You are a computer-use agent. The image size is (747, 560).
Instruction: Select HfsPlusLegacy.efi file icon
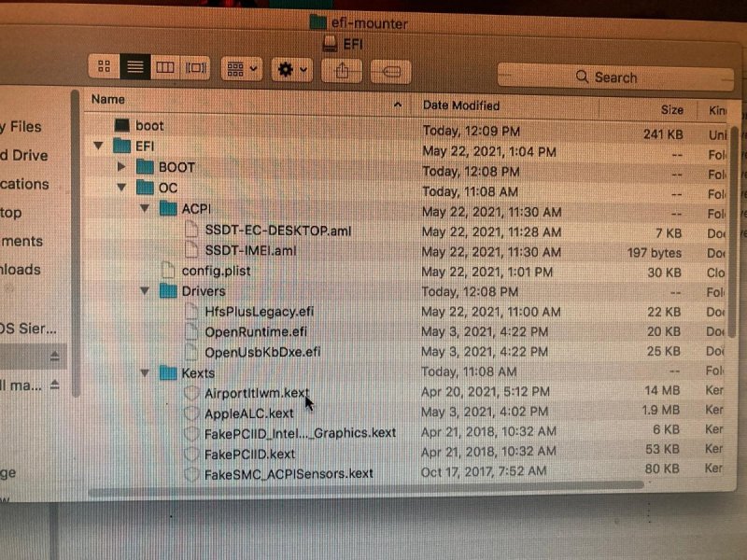point(191,311)
